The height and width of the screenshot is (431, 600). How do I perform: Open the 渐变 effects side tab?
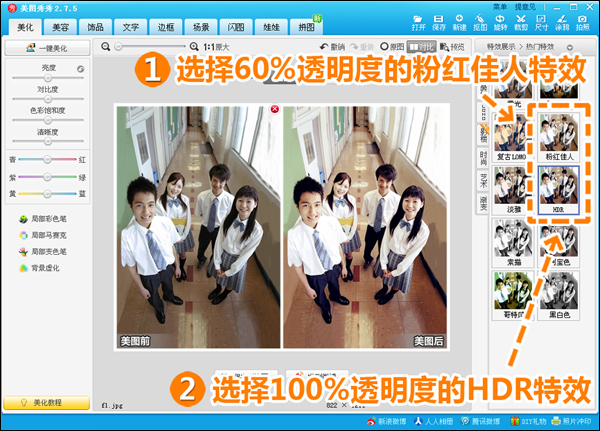pyautogui.click(x=483, y=203)
